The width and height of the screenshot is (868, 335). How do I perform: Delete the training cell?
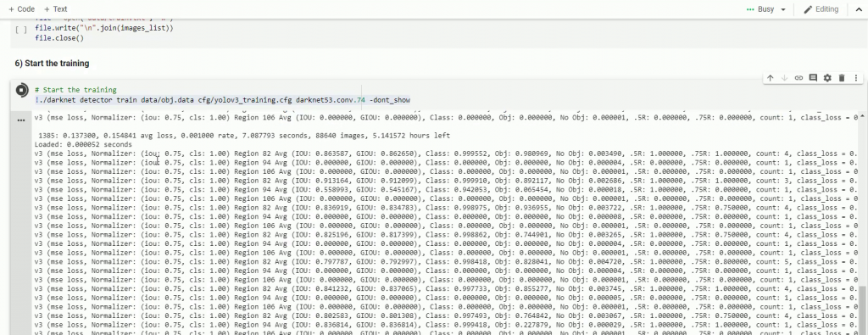pos(842,78)
